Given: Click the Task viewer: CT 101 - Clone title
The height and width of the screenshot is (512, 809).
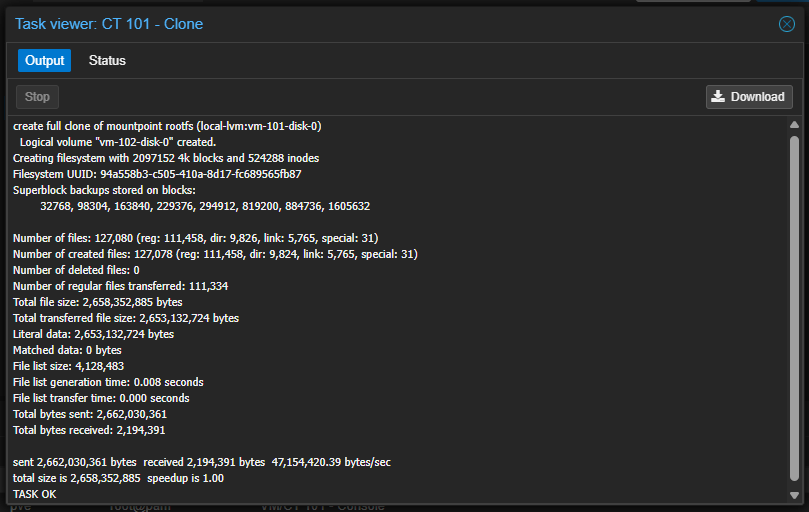Looking at the screenshot, I should [109, 24].
